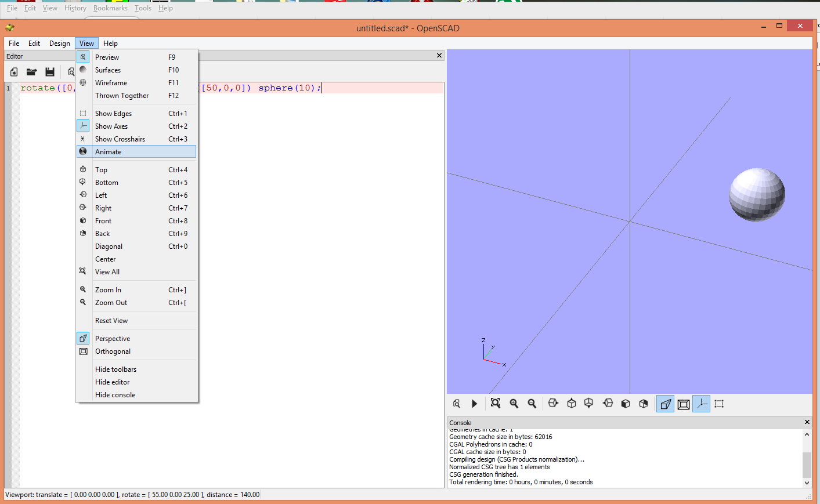The width and height of the screenshot is (820, 504).
Task: Disable Animate in the View menu
Action: click(108, 151)
